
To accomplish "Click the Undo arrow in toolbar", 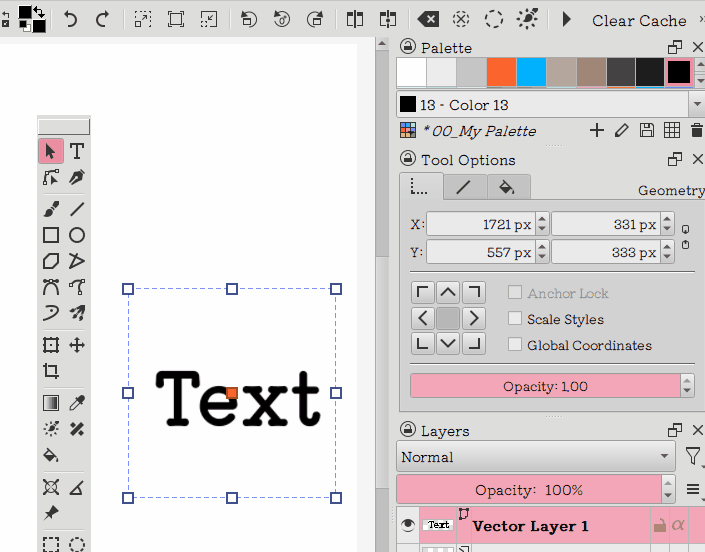I will (70, 19).
